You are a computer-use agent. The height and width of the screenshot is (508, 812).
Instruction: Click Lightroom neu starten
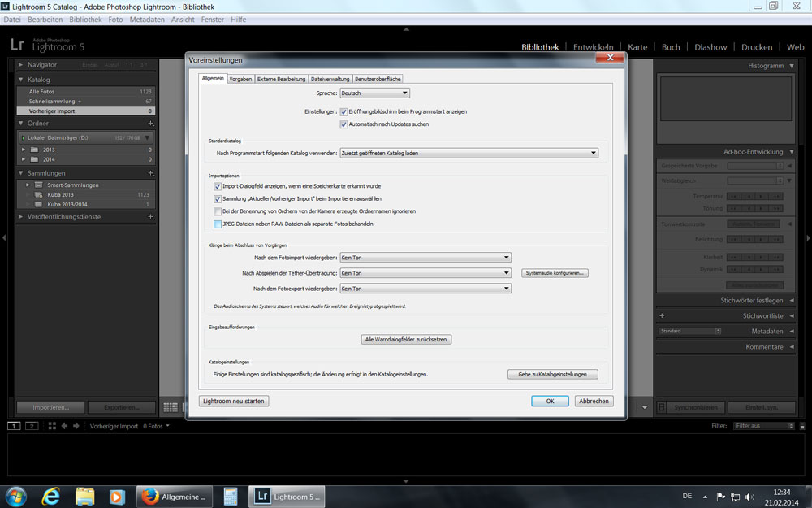pyautogui.click(x=234, y=402)
